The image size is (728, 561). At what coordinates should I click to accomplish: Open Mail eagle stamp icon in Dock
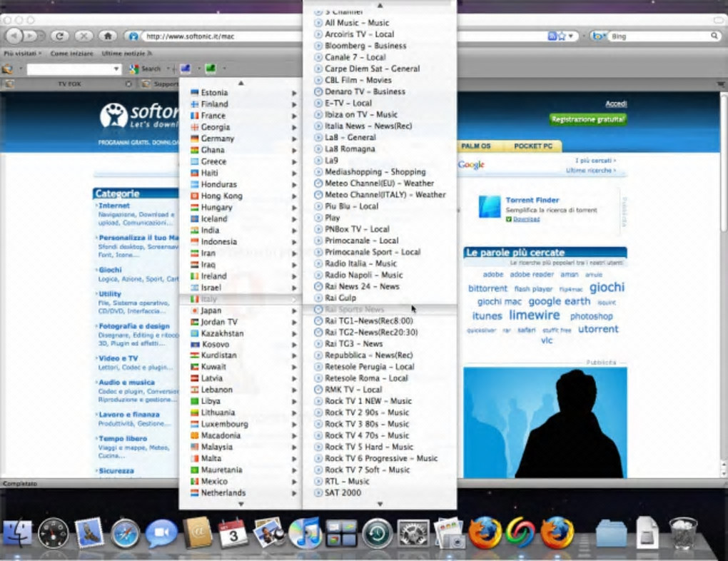pyautogui.click(x=89, y=533)
